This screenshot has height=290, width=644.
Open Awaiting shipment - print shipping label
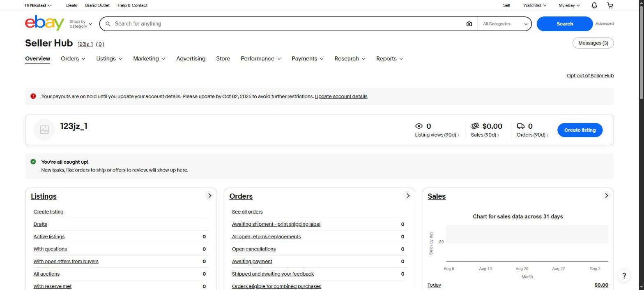276,224
